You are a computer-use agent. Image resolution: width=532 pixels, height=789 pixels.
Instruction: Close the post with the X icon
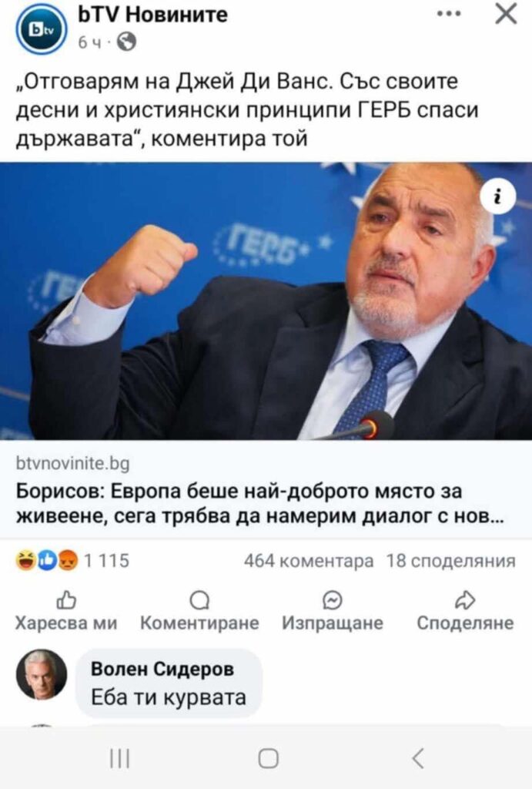(x=506, y=14)
